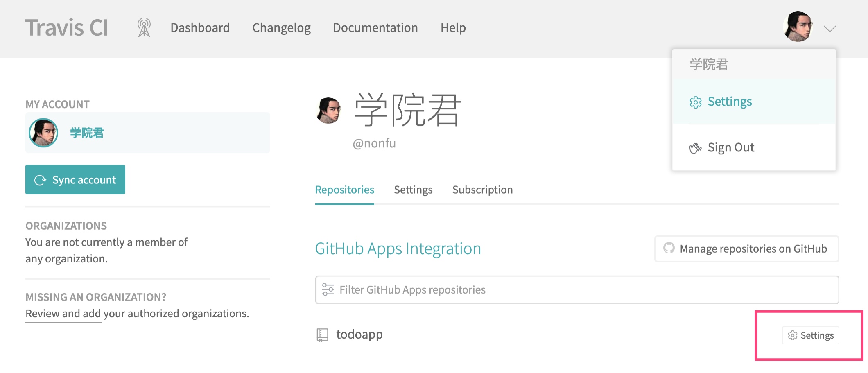The height and width of the screenshot is (373, 868).
Task: Click the MY ACCOUNT heading
Action: point(57,104)
